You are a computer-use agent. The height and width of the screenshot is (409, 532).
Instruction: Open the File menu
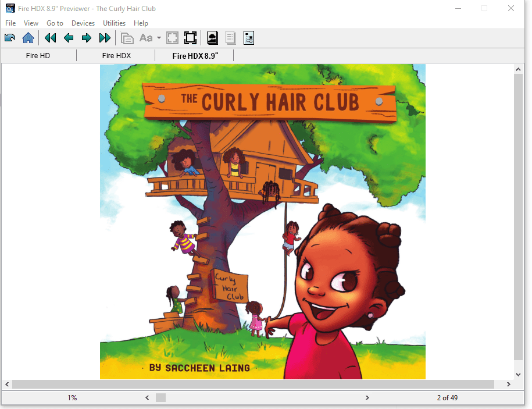[10, 23]
